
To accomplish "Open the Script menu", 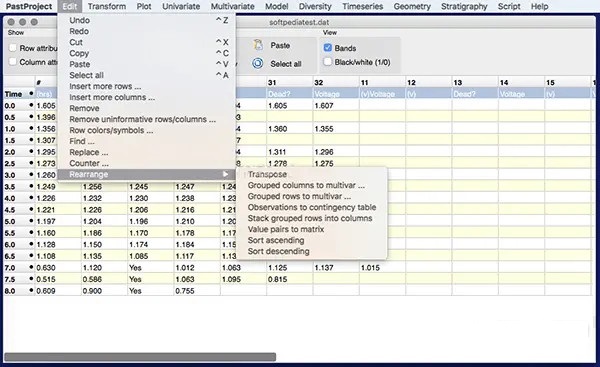I will coord(509,7).
